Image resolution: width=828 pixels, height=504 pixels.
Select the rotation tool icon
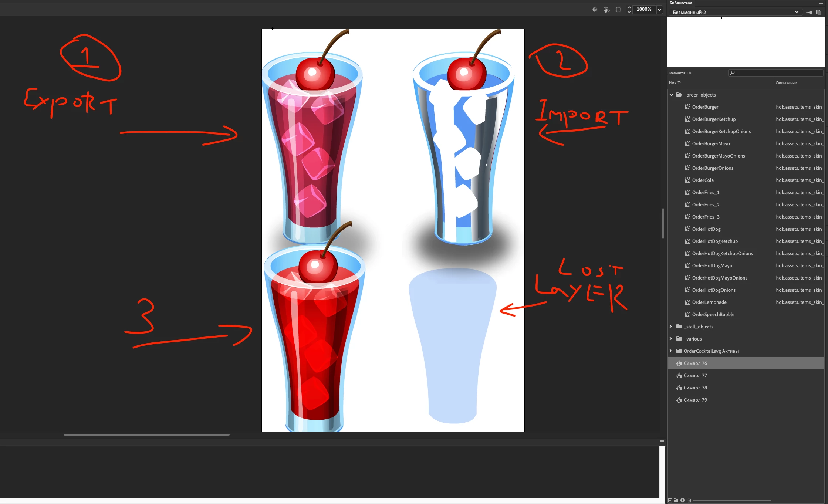click(606, 10)
